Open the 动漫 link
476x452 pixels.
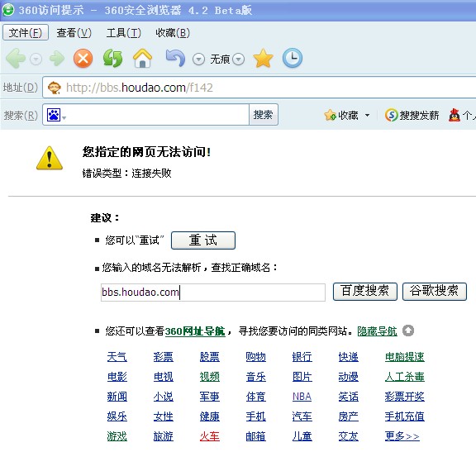(x=349, y=377)
